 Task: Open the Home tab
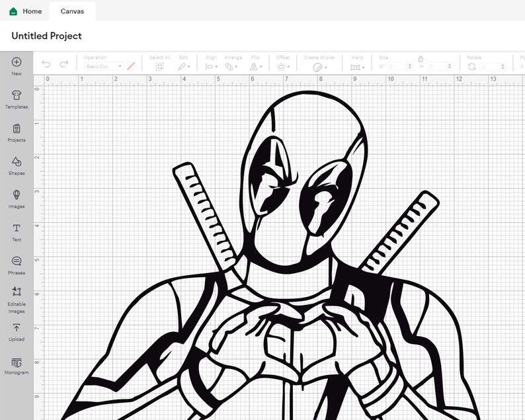click(x=25, y=11)
